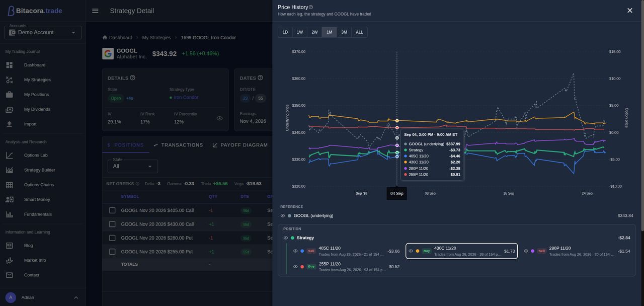The width and height of the screenshot is (644, 306).
Task: Click the SYMBOL column header
Action: [130, 197]
